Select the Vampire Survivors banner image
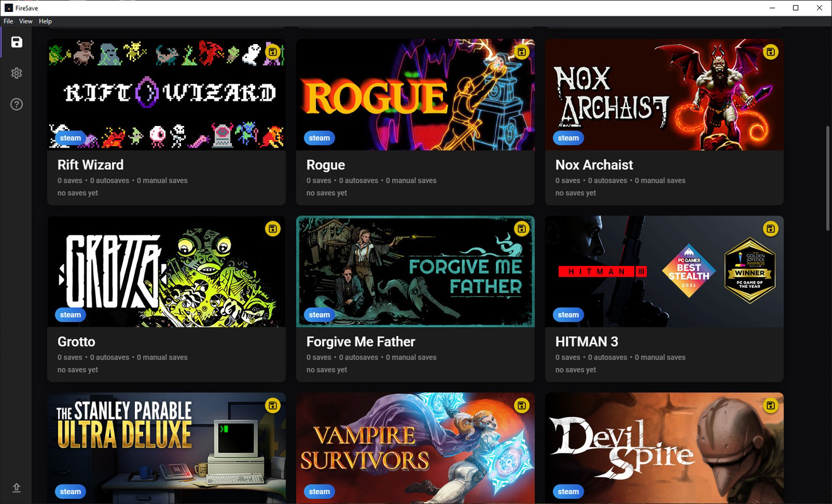 click(x=415, y=448)
